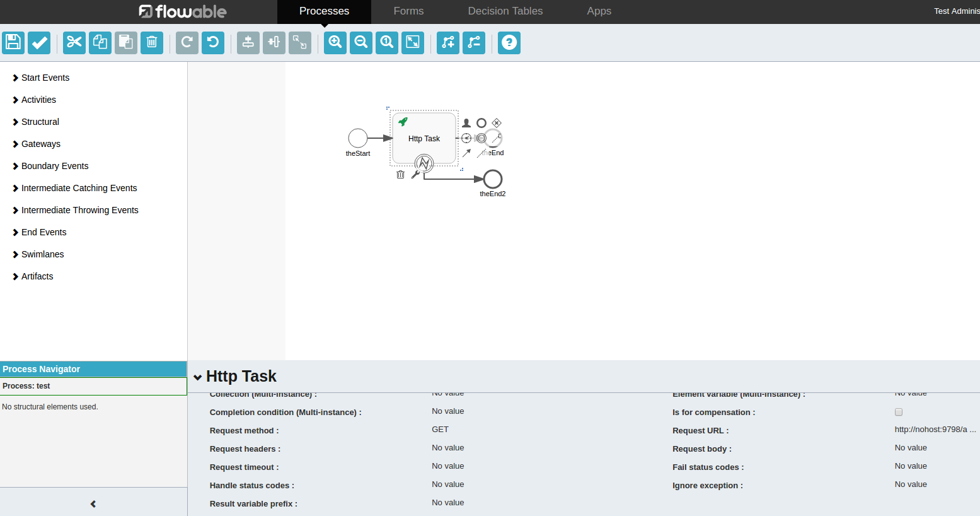
Task: Click the Save model icon
Action: [13, 43]
